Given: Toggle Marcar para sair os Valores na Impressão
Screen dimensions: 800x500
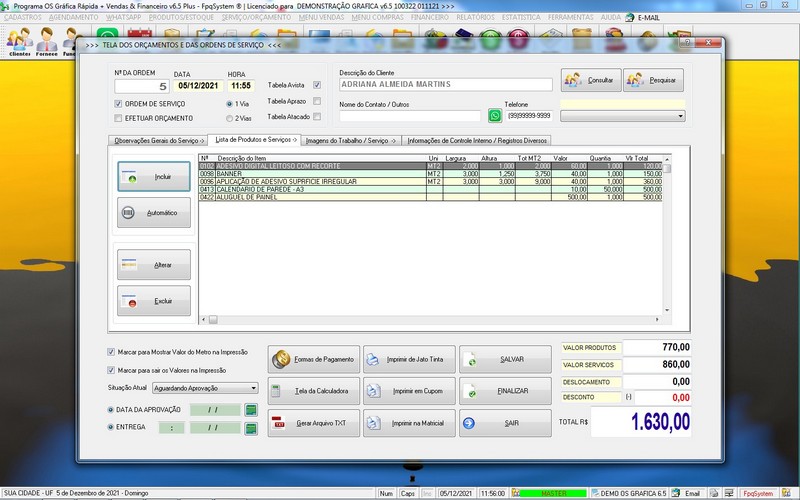Looking at the screenshot, I should coord(111,370).
